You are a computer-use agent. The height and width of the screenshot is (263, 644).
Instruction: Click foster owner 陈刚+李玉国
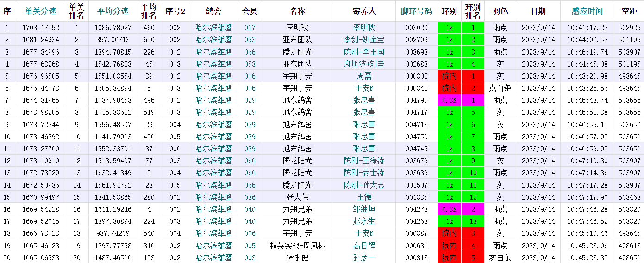click(364, 52)
